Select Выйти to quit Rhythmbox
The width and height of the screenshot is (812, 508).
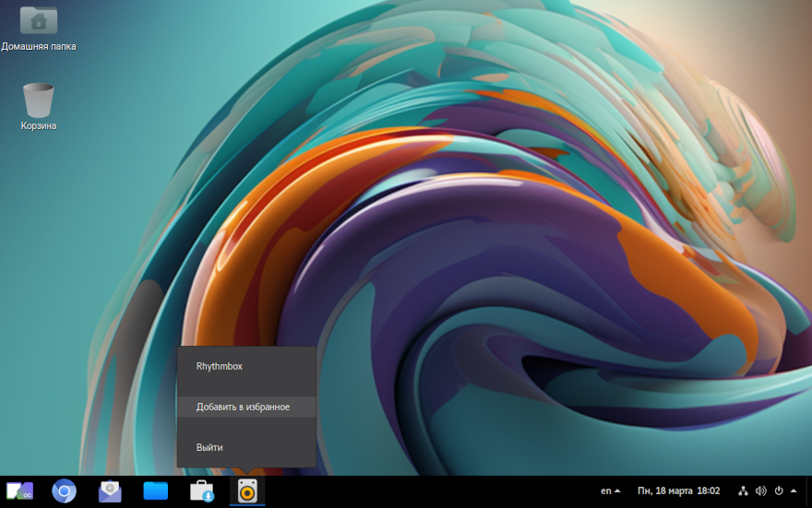pyautogui.click(x=209, y=447)
